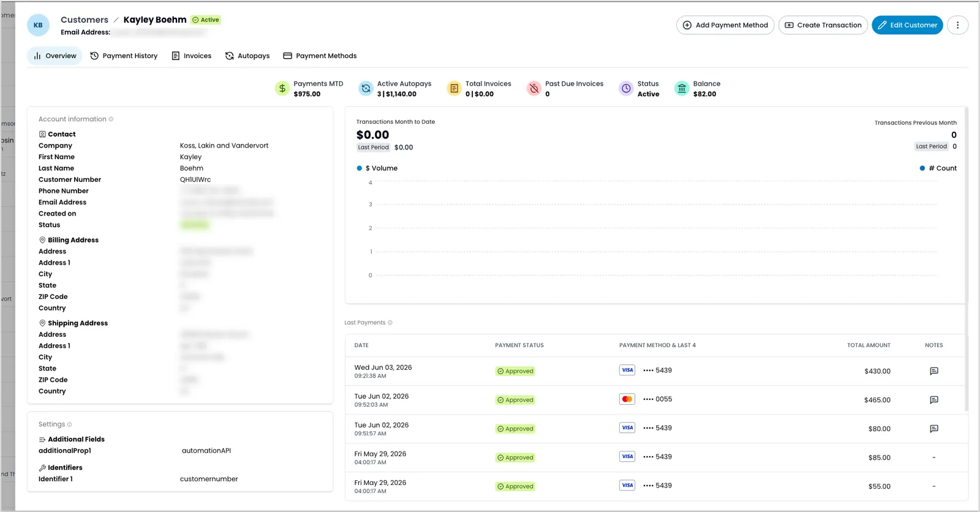Click the Settings info icon

coord(69,424)
